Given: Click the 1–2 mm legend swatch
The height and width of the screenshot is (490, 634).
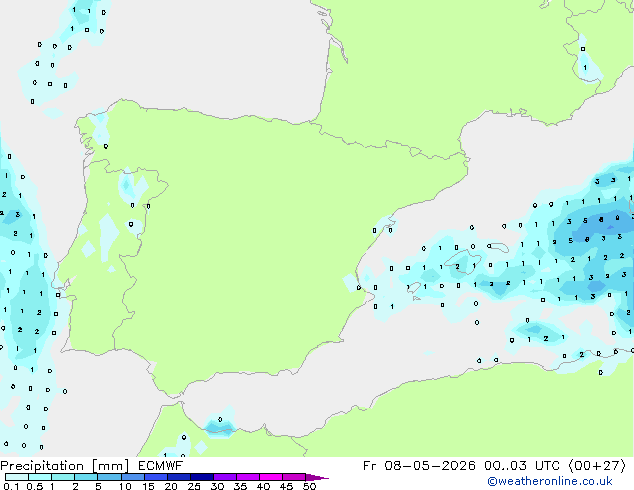Looking at the screenshot, I should click(x=63, y=477).
